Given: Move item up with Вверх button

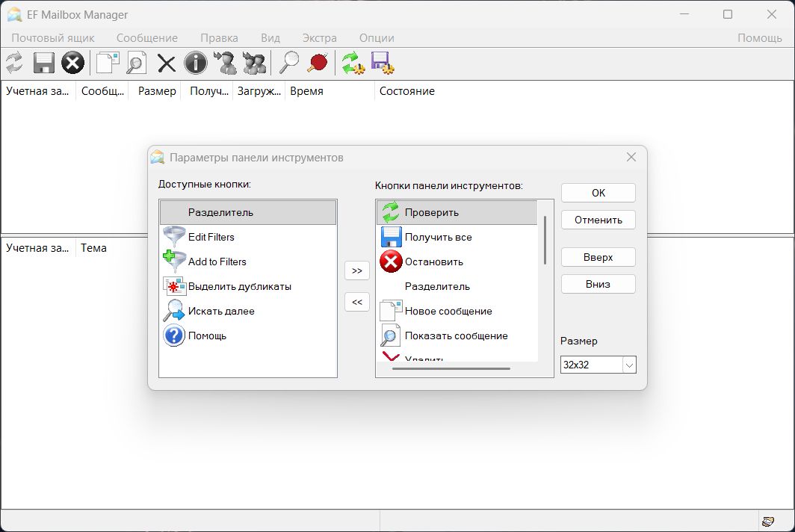Looking at the screenshot, I should click(x=598, y=257).
